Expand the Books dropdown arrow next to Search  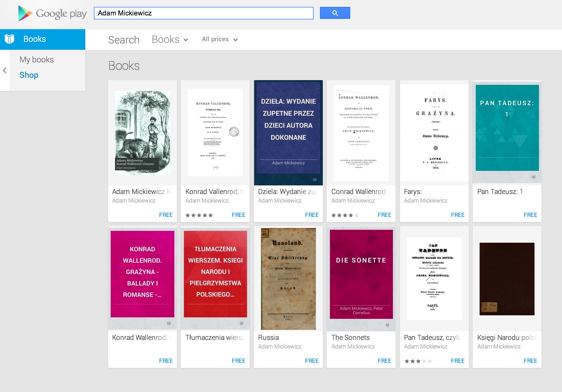(x=186, y=40)
